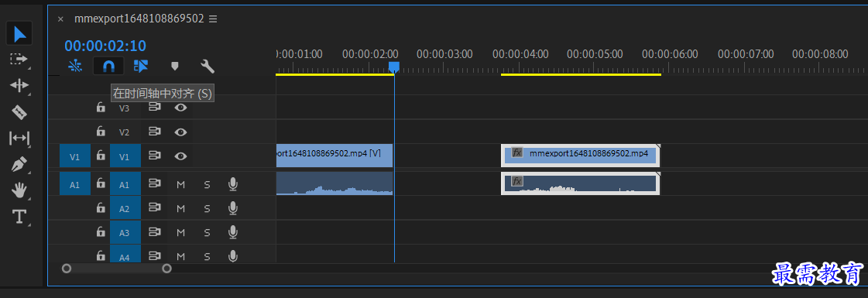Toggle lock on the V2 track
This screenshot has width=868, height=298.
[100, 132]
